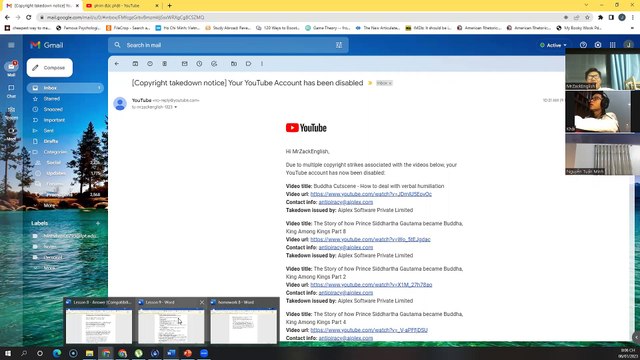
Task: Open the Inbox folder
Action: [65, 88]
